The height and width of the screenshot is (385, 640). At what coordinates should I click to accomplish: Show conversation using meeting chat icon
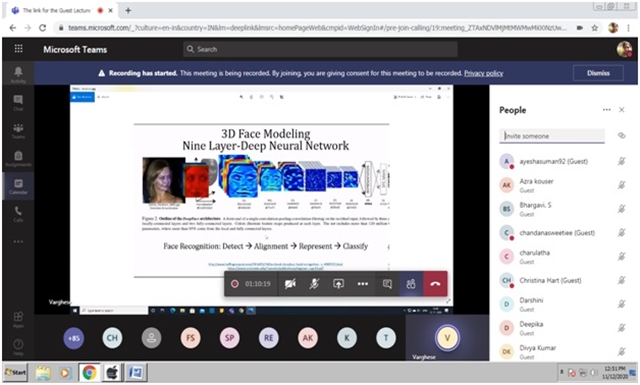(x=387, y=284)
